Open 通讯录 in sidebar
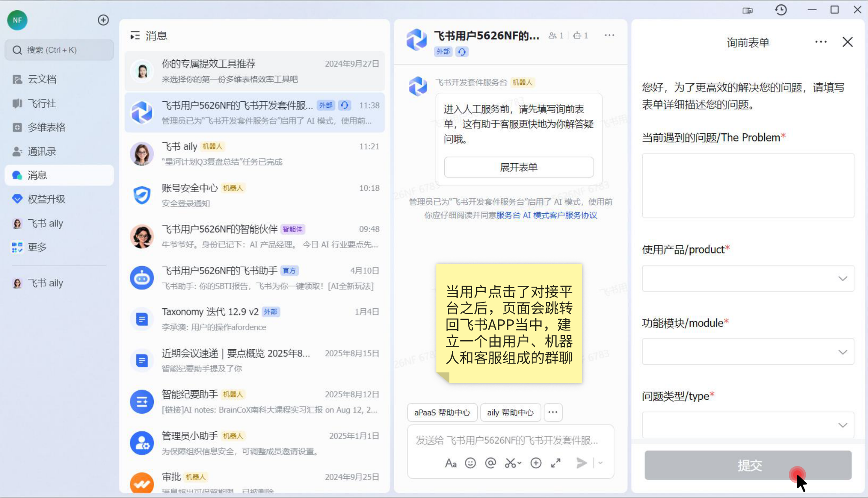 (59, 151)
